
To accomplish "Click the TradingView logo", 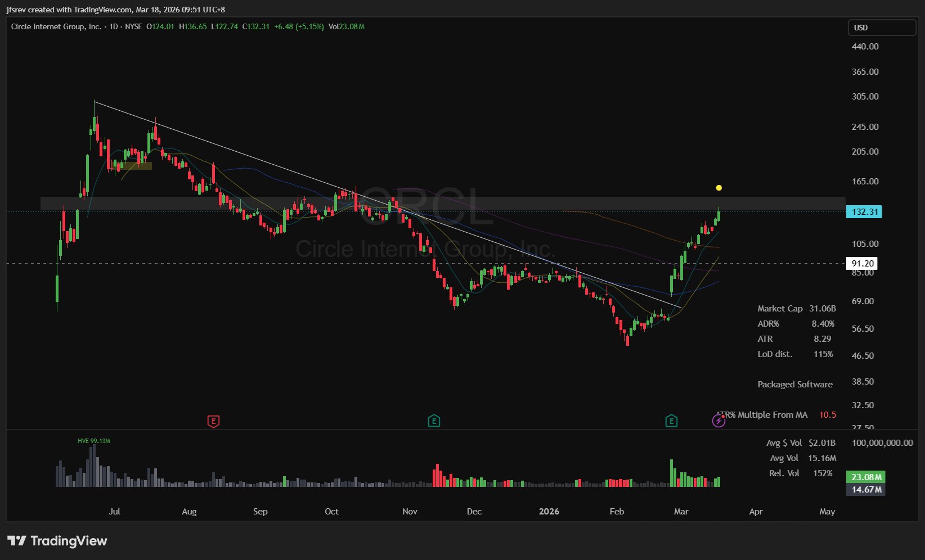I will point(57,541).
